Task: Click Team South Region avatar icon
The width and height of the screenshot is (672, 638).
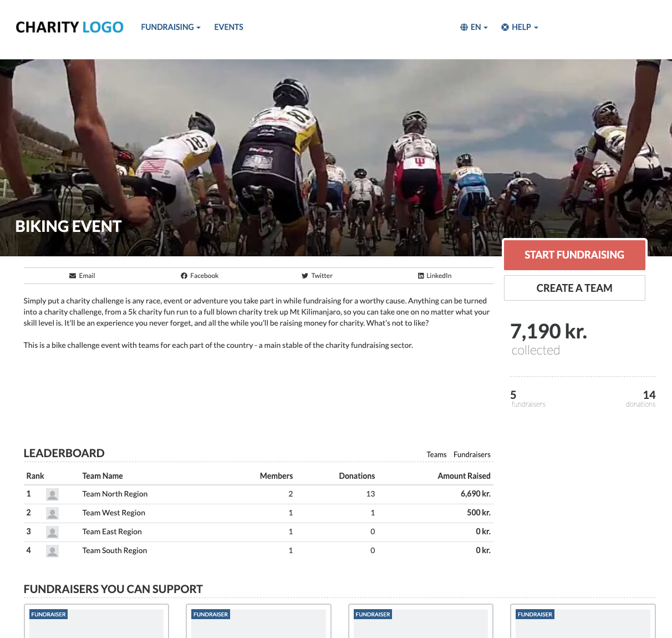Action: coord(52,551)
